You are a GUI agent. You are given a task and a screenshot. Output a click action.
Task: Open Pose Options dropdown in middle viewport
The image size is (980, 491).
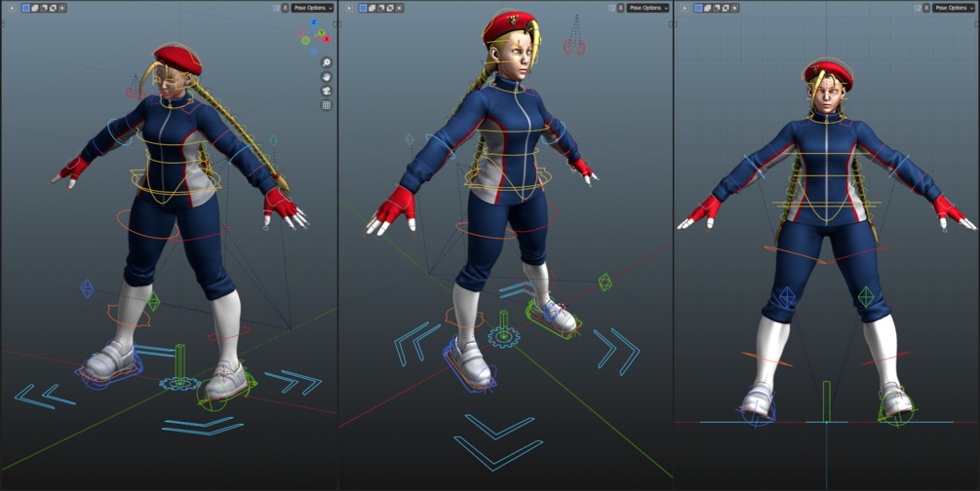(647, 8)
